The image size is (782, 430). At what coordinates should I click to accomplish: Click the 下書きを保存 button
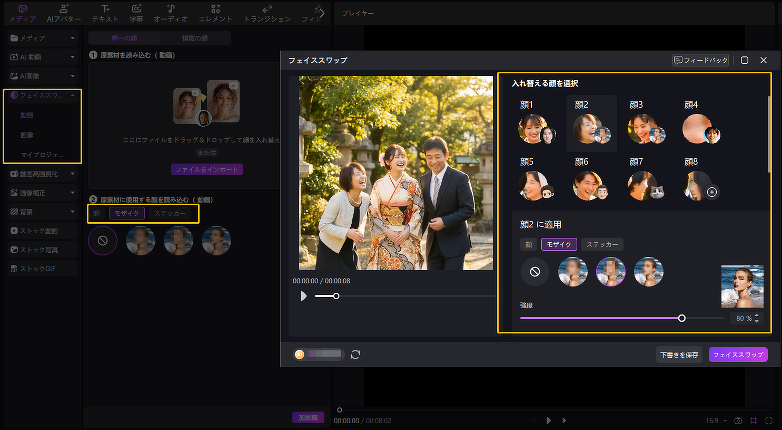click(x=679, y=354)
